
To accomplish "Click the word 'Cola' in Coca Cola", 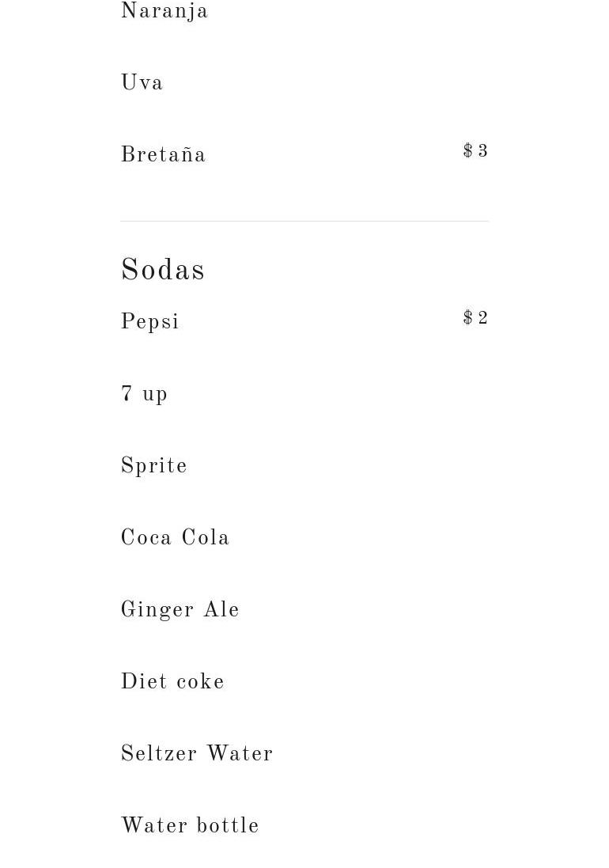I will 206,538.
